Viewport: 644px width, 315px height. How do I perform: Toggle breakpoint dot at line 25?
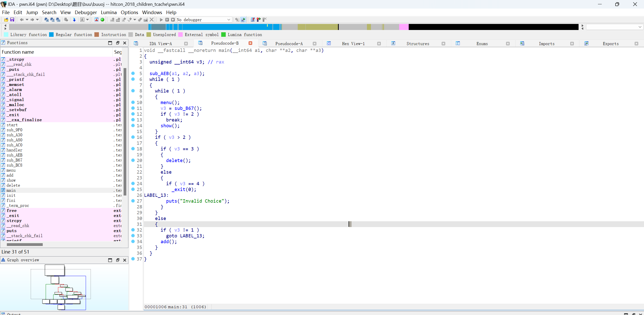[133, 189]
